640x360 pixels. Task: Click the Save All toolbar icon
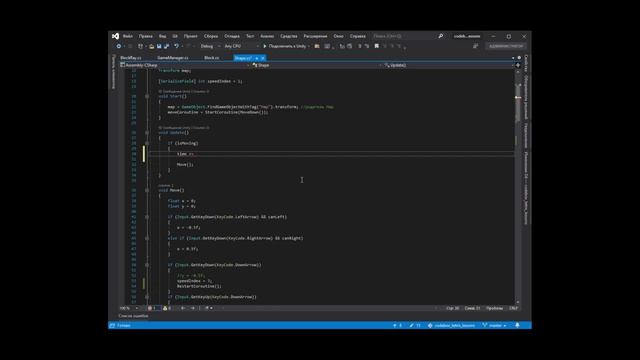(x=167, y=47)
